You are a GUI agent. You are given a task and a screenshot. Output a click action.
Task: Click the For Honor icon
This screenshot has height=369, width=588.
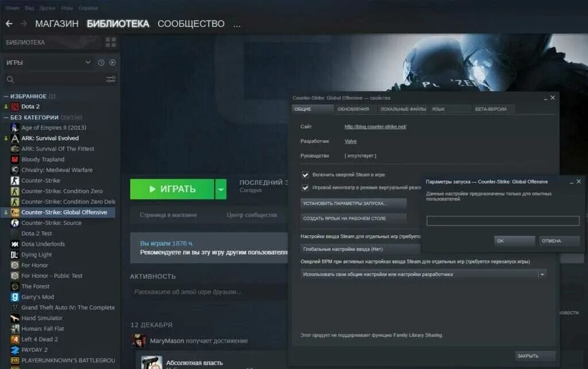click(x=14, y=265)
